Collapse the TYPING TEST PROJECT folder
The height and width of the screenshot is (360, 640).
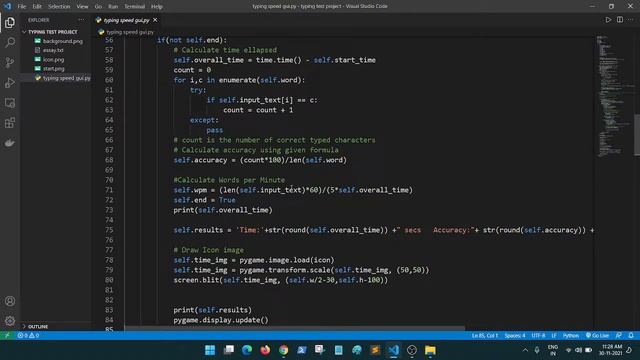coord(53,32)
